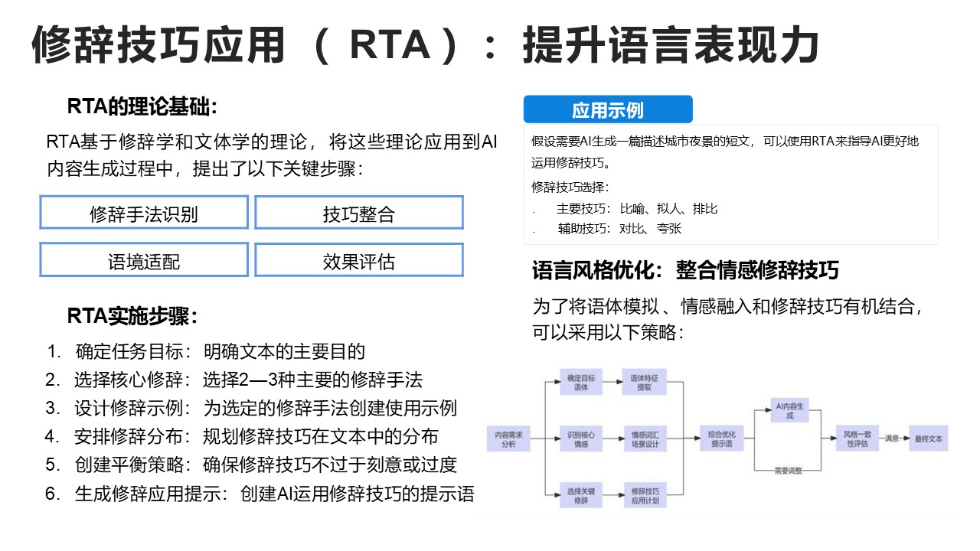
Task: Click the 内容需求分析 flowchart node
Action: [508, 439]
